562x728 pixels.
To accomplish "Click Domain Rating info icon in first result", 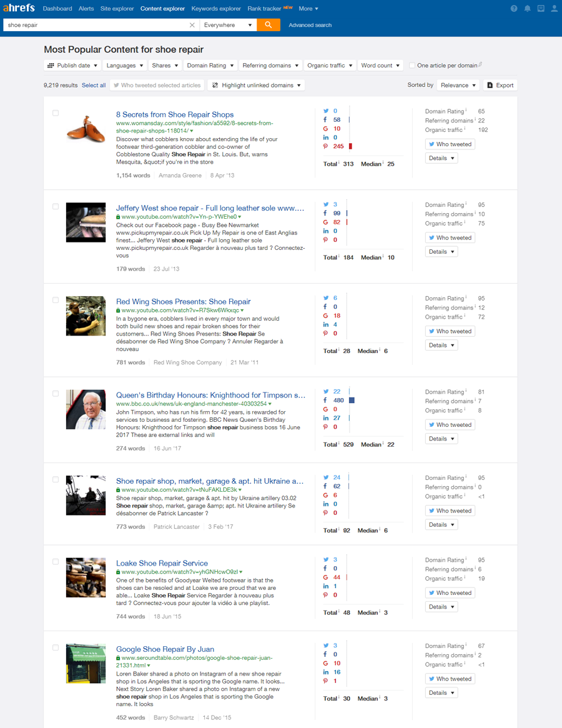I will pos(466,111).
